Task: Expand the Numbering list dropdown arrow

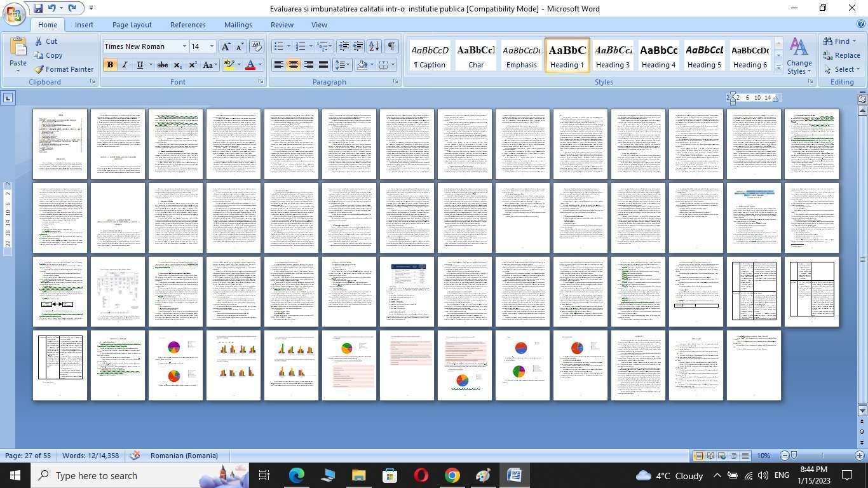Action: click(x=311, y=46)
